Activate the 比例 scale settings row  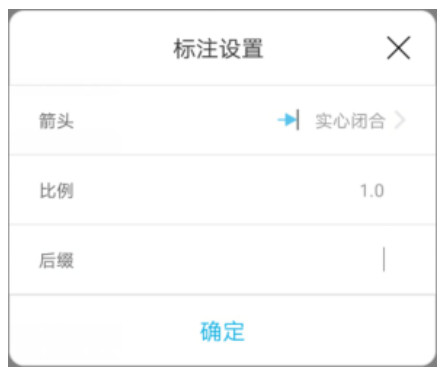(x=223, y=190)
